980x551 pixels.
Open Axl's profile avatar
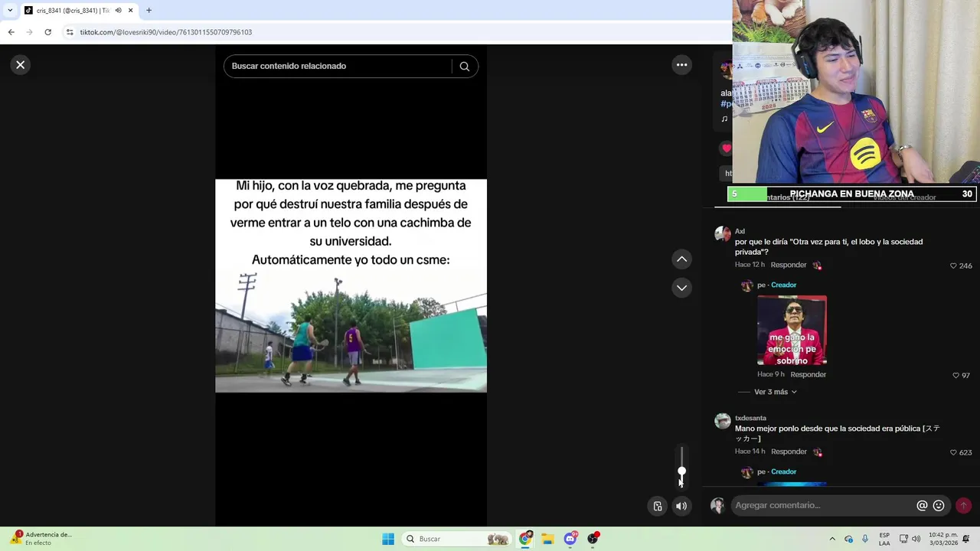click(723, 234)
